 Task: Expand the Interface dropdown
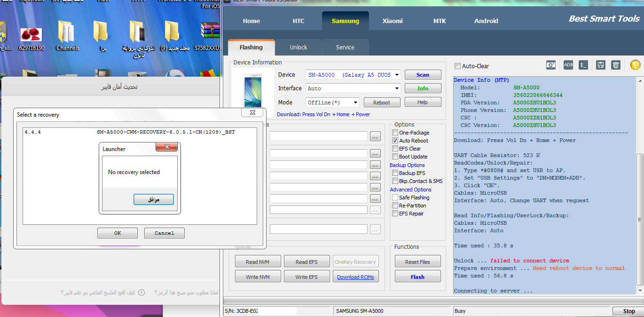click(397, 88)
